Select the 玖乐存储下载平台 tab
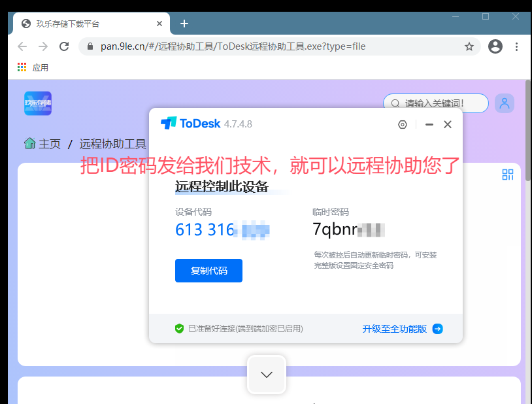Screen dimensions: 532x404 tap(91, 24)
